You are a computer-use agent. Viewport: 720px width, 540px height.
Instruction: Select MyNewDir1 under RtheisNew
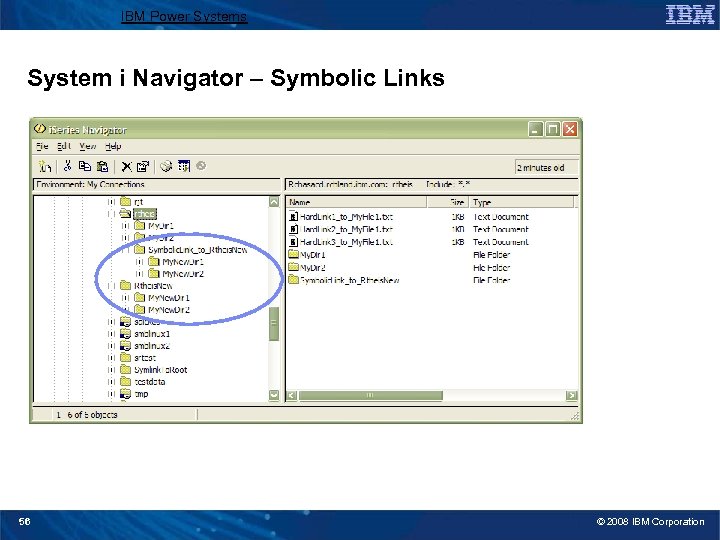(x=169, y=298)
